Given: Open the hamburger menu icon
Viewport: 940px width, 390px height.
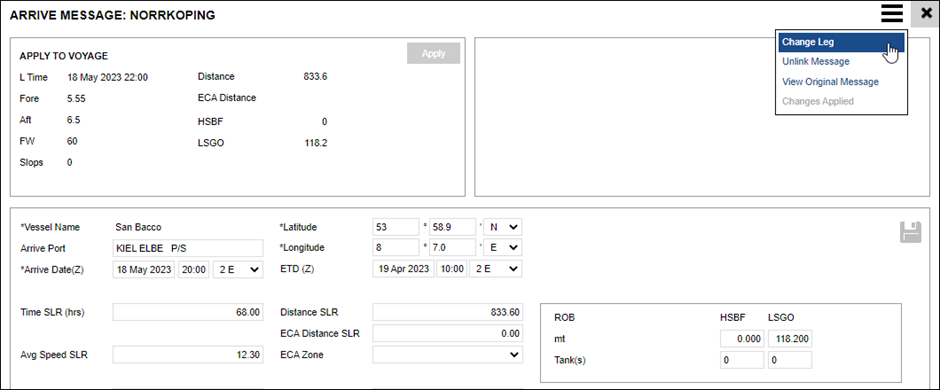Looking at the screenshot, I should [892, 14].
